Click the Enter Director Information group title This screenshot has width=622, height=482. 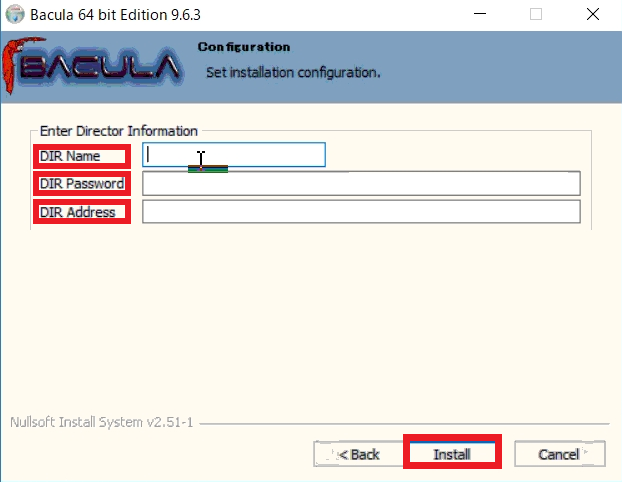coord(119,131)
